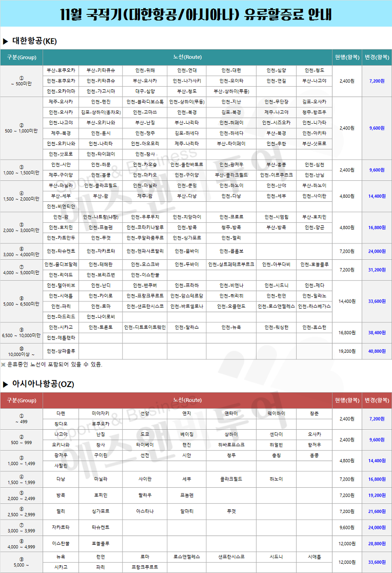Click the '김포-상하이(홍차오)' route cell
The height and width of the screenshot is (573, 392).
click(101, 112)
